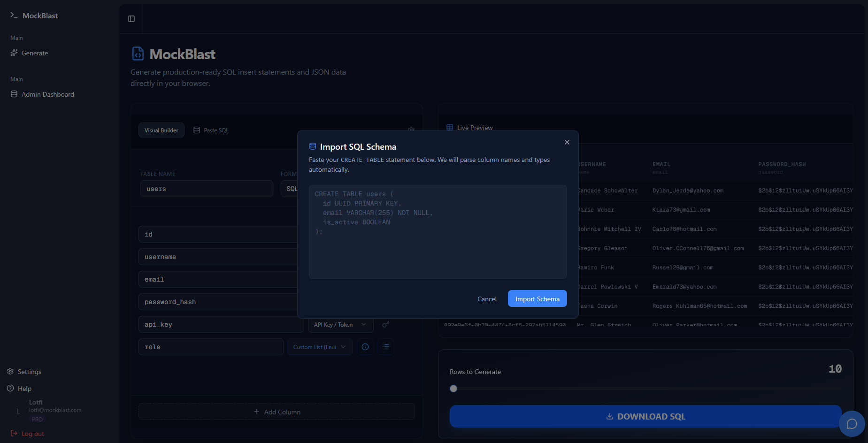Click the Import Schema button
This screenshot has width=868, height=443.
pos(538,298)
